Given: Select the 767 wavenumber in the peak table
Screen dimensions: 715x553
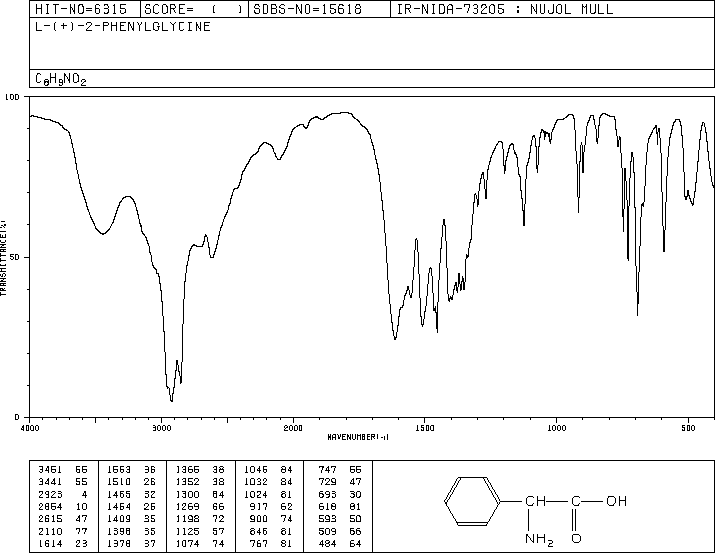Looking at the screenshot, I should (x=259, y=544).
